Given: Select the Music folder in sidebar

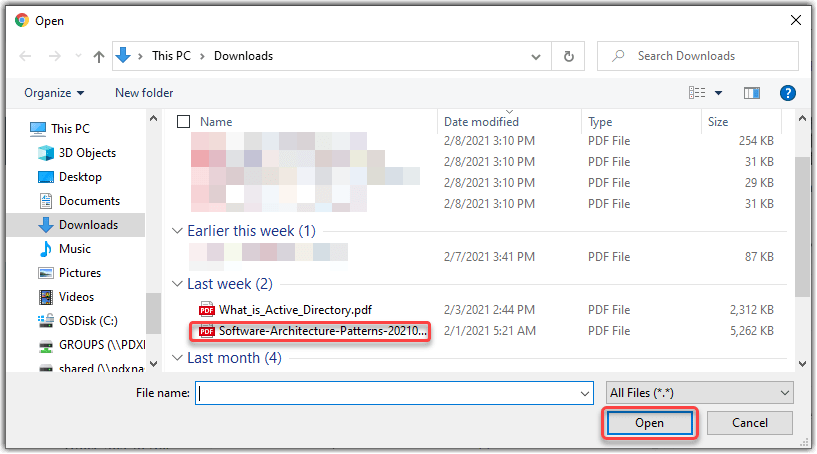Looking at the screenshot, I should click(74, 249).
